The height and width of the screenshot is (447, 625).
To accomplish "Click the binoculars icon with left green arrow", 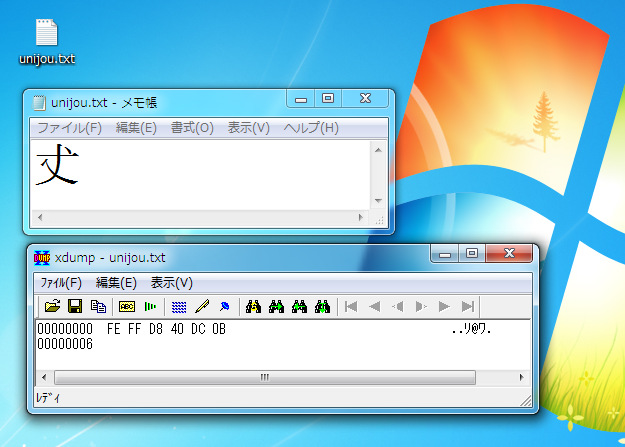I will coord(299,306).
